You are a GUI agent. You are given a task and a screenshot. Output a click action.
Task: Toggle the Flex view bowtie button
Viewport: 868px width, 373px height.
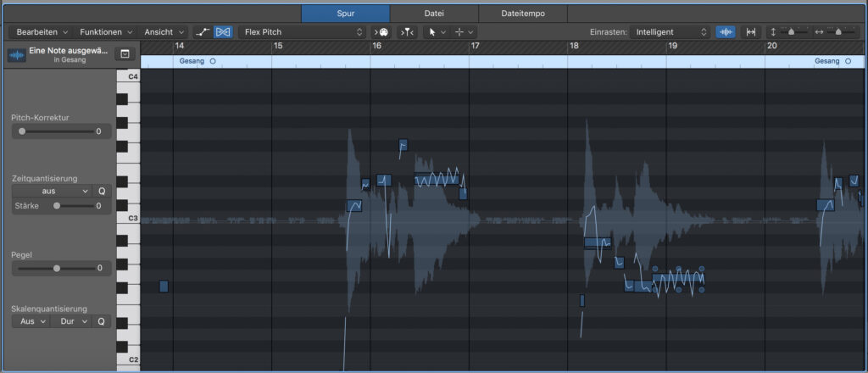pyautogui.click(x=223, y=32)
